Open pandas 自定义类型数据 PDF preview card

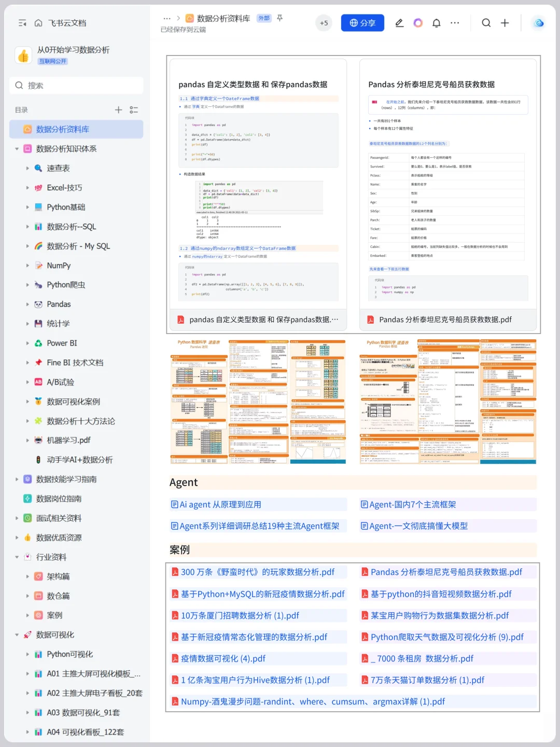click(x=258, y=195)
